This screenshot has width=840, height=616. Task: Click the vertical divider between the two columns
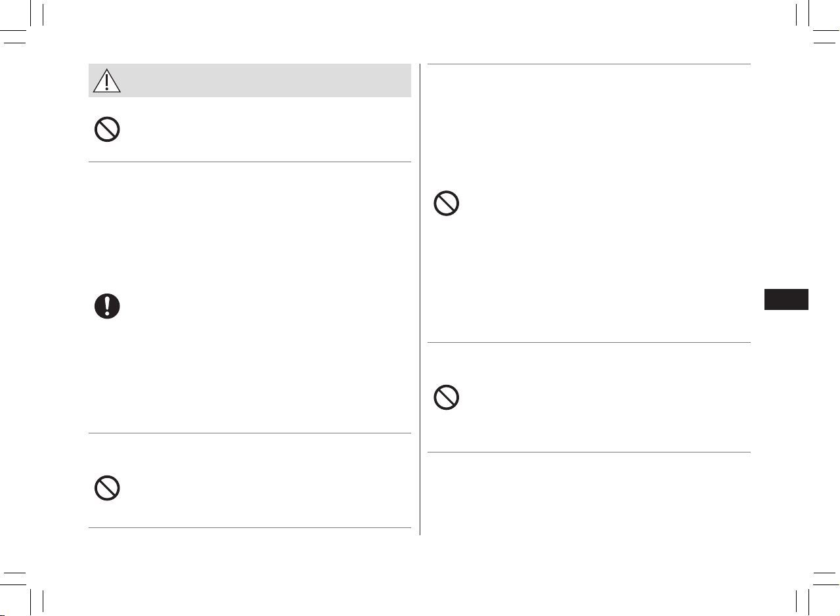(420, 299)
